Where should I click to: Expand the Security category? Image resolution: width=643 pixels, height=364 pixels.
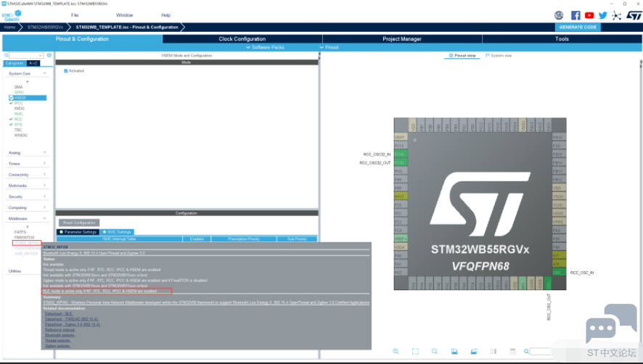tap(45, 197)
